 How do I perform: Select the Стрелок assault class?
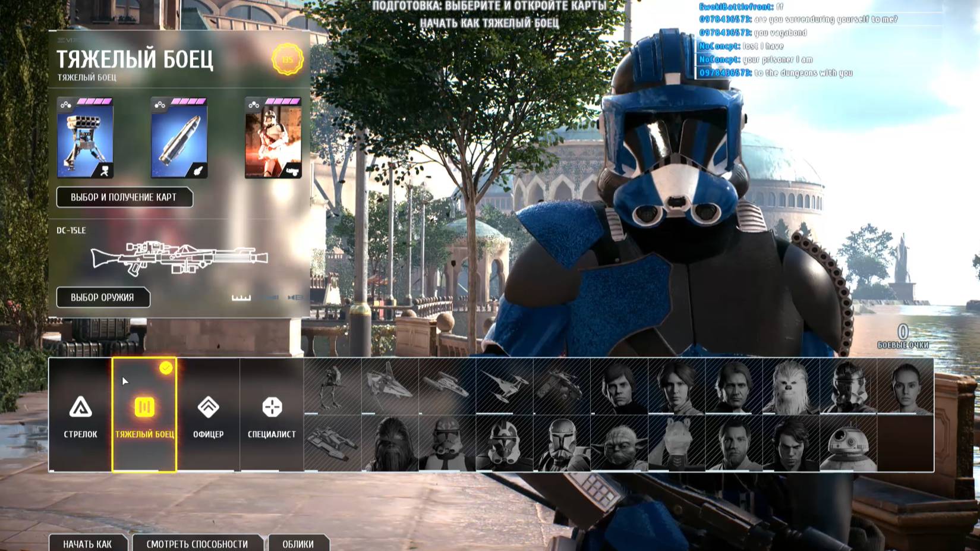[x=80, y=415]
